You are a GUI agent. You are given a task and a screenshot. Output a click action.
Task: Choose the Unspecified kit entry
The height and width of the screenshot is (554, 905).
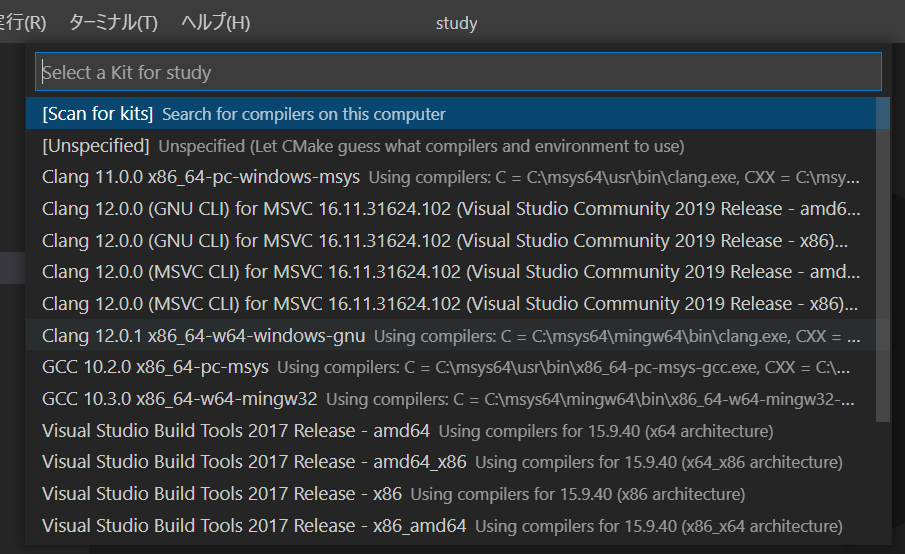point(451,145)
